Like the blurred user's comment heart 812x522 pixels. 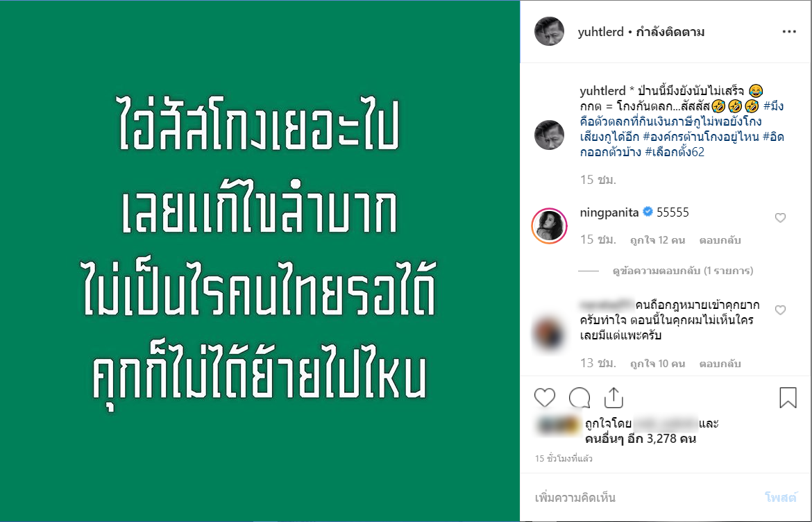click(x=780, y=310)
